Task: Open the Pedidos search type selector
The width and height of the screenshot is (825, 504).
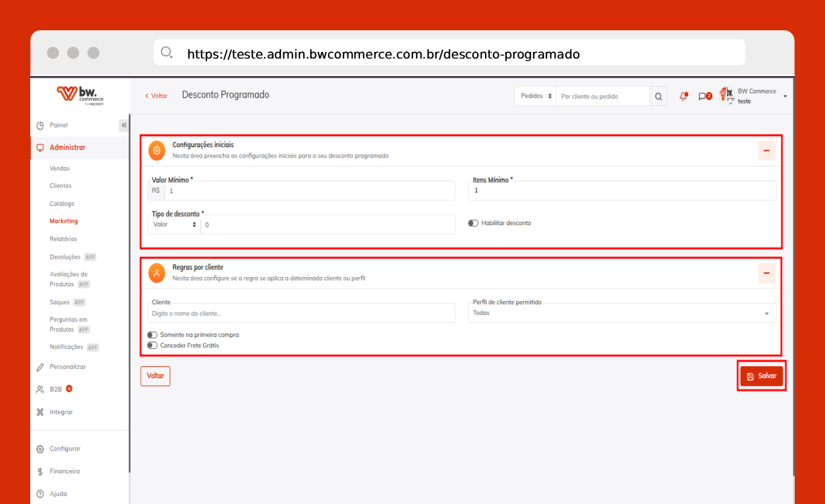Action: (536, 97)
